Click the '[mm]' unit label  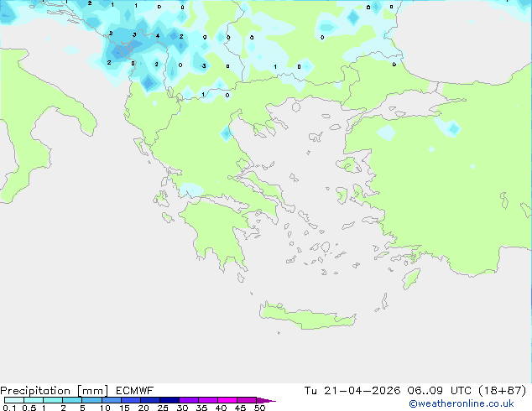coord(92,391)
